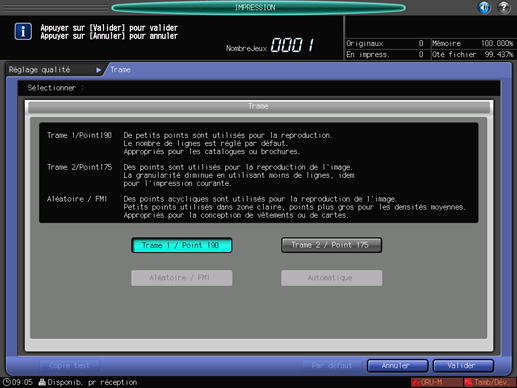Click the Trame 2/Point175 description label

pyautogui.click(x=79, y=167)
